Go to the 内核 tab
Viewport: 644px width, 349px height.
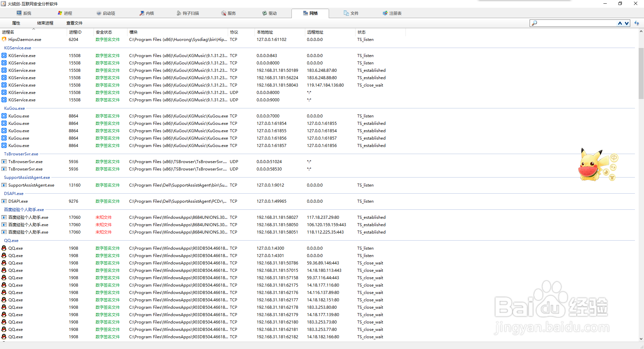(147, 13)
